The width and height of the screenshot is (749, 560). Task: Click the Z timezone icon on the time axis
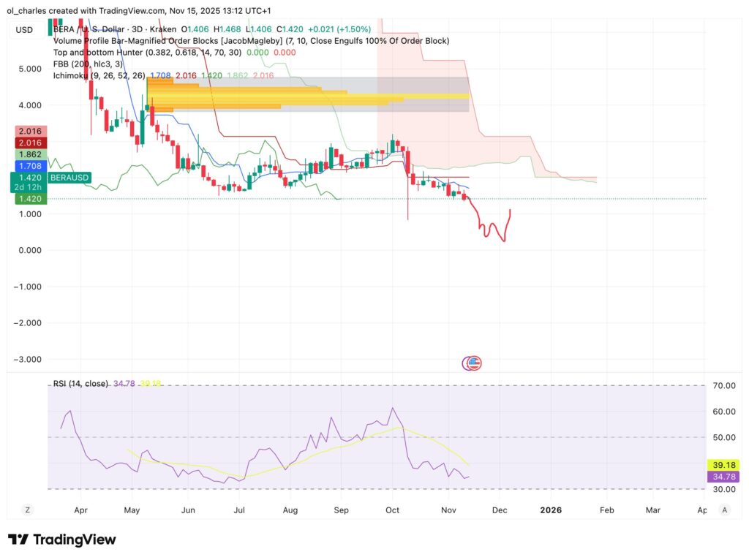coord(27,510)
